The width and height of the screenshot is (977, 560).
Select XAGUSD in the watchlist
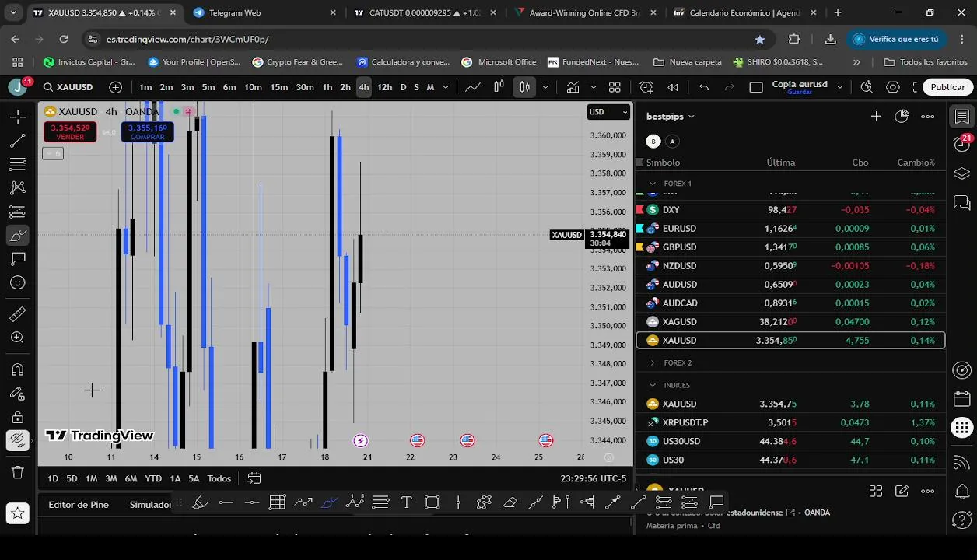pyautogui.click(x=790, y=322)
